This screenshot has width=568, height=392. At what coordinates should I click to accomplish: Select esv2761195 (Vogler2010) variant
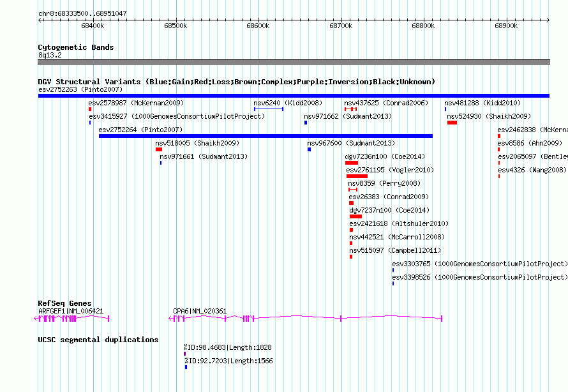tap(390, 170)
